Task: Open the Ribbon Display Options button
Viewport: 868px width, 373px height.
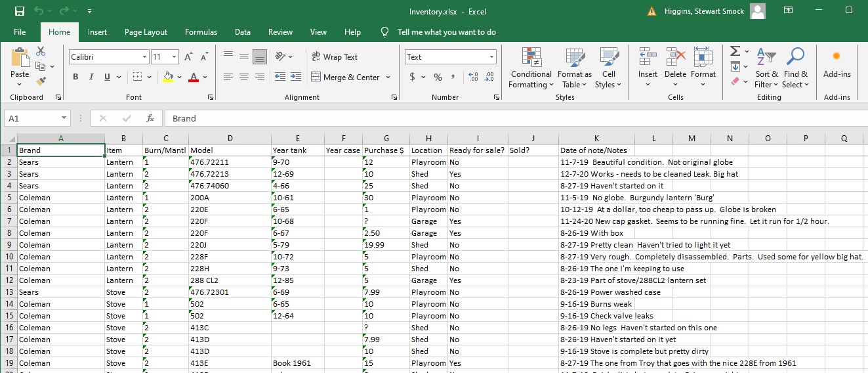Action: tap(788, 11)
